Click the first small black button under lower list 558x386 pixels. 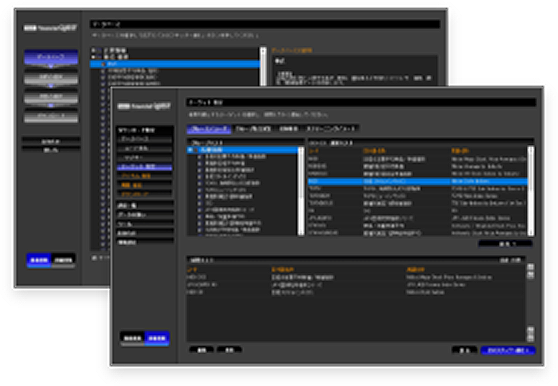click(x=201, y=350)
